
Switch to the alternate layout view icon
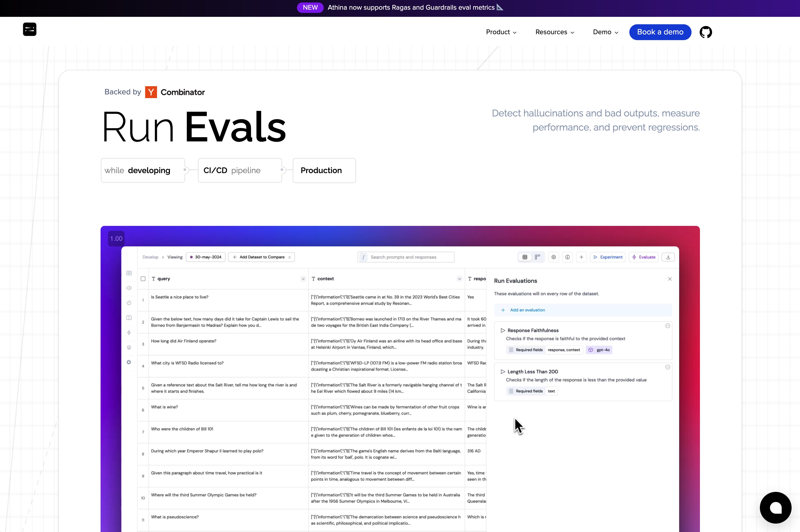tap(537, 257)
